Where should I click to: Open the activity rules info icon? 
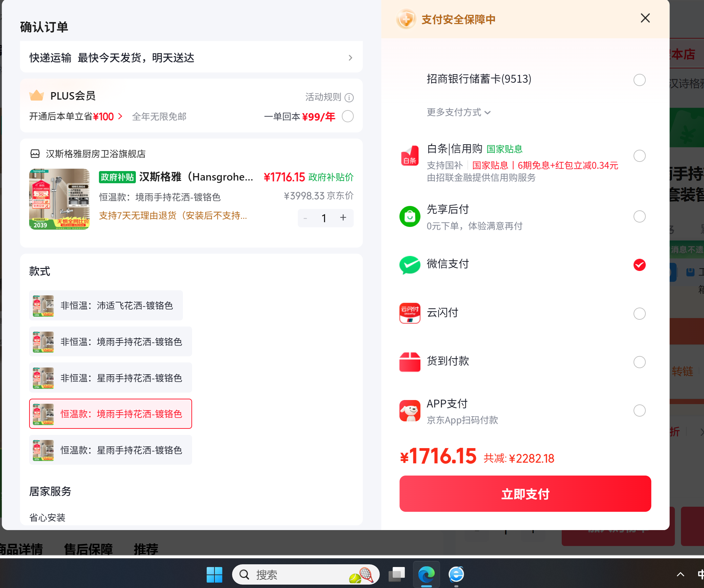click(349, 98)
